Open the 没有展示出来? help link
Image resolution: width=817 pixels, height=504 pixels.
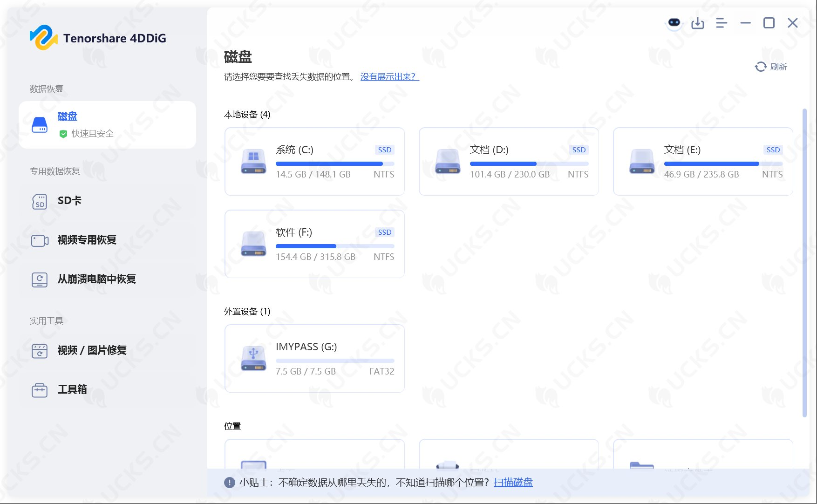[x=389, y=76]
